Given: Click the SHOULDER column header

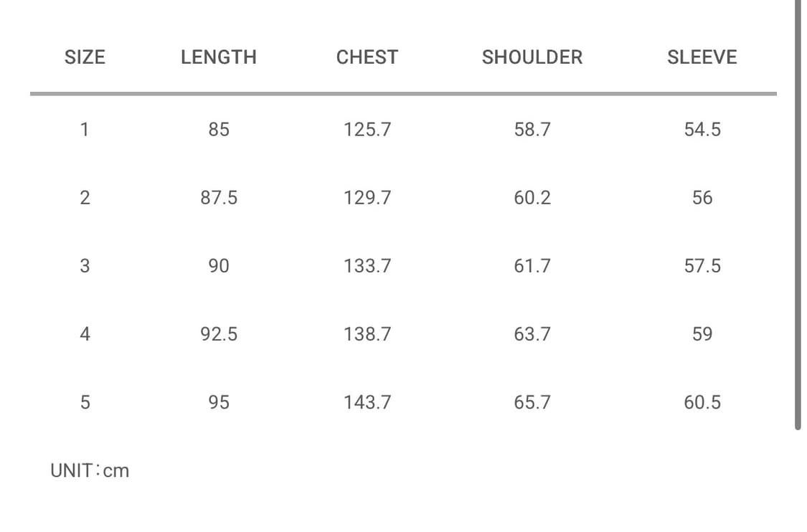Looking at the screenshot, I should [x=532, y=57].
